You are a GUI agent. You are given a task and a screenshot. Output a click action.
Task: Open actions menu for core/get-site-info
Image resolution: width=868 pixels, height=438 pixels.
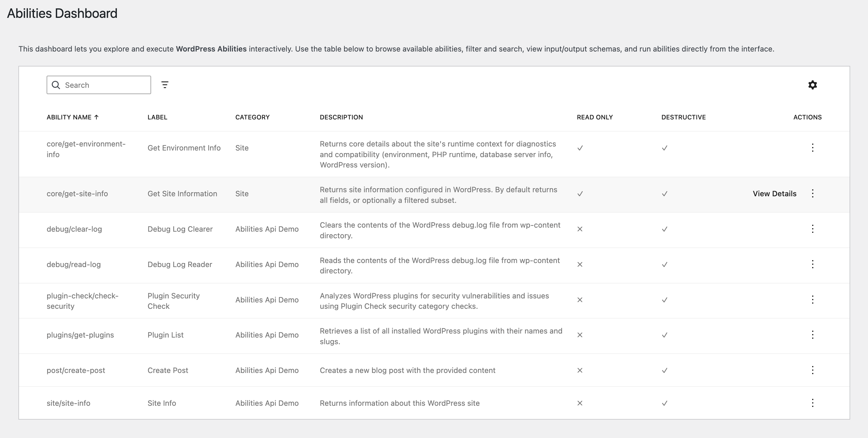click(x=812, y=193)
